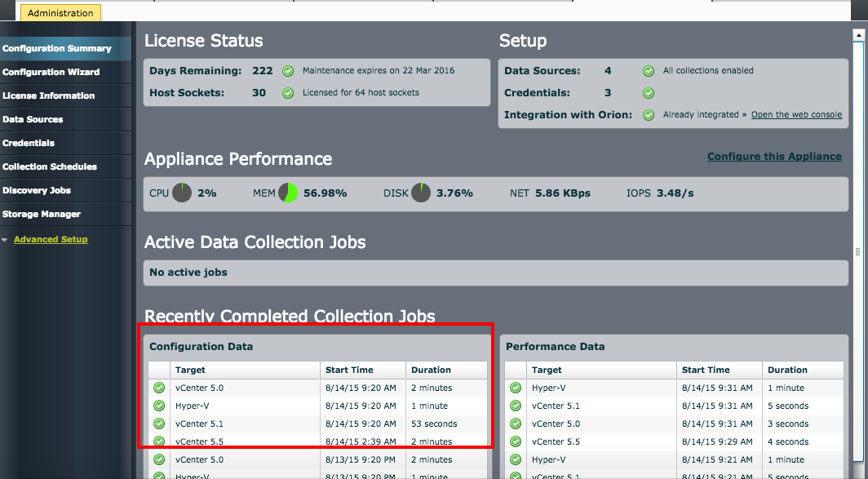This screenshot has width=868, height=479.
Task: Click '3 seconds' duration in Performance Data
Action: tap(788, 424)
